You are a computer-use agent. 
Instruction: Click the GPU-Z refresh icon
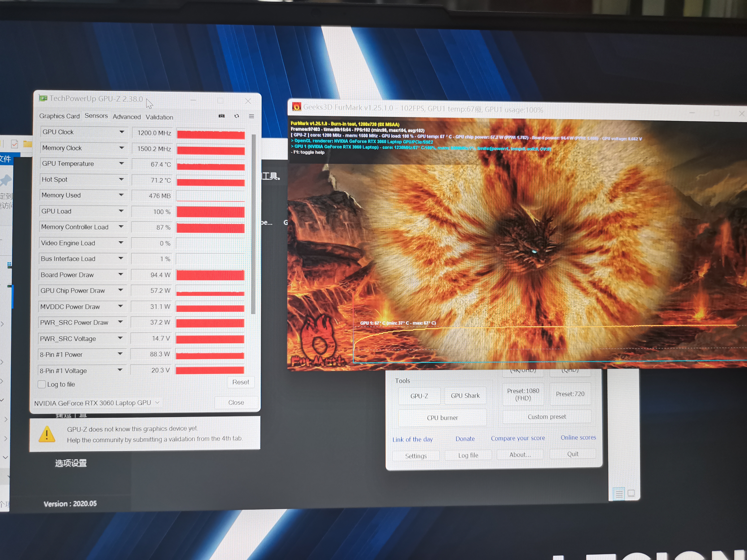(x=237, y=116)
